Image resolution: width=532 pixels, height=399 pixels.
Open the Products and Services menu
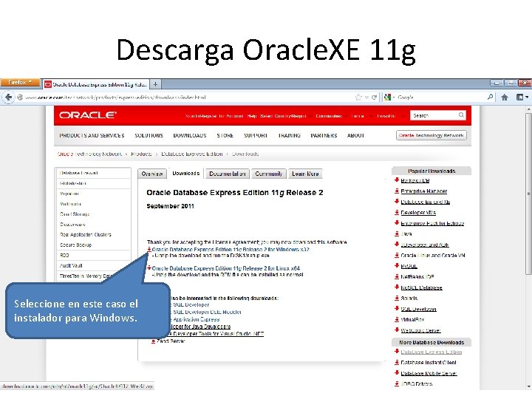click(92, 135)
